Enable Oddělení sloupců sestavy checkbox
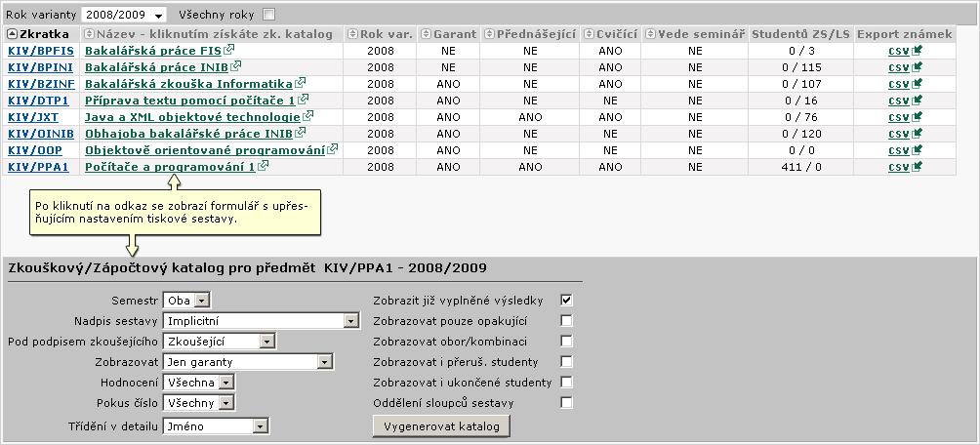The height and width of the screenshot is (445, 980). pos(566,402)
